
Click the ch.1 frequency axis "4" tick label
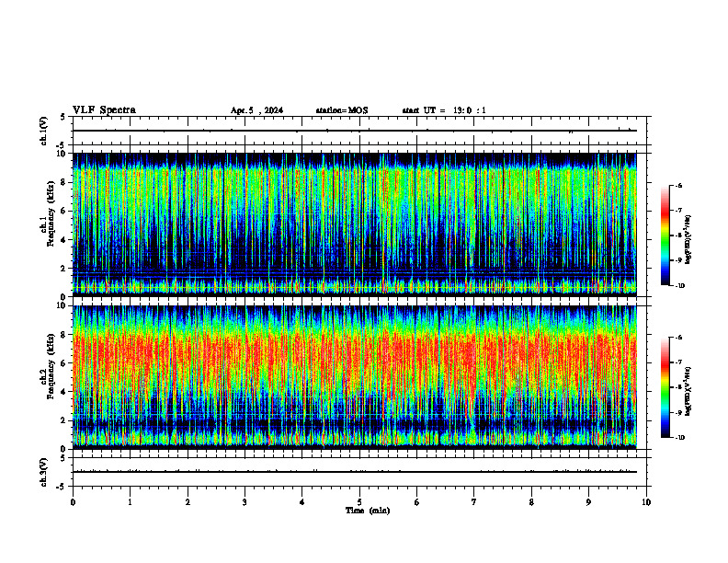pos(63,240)
